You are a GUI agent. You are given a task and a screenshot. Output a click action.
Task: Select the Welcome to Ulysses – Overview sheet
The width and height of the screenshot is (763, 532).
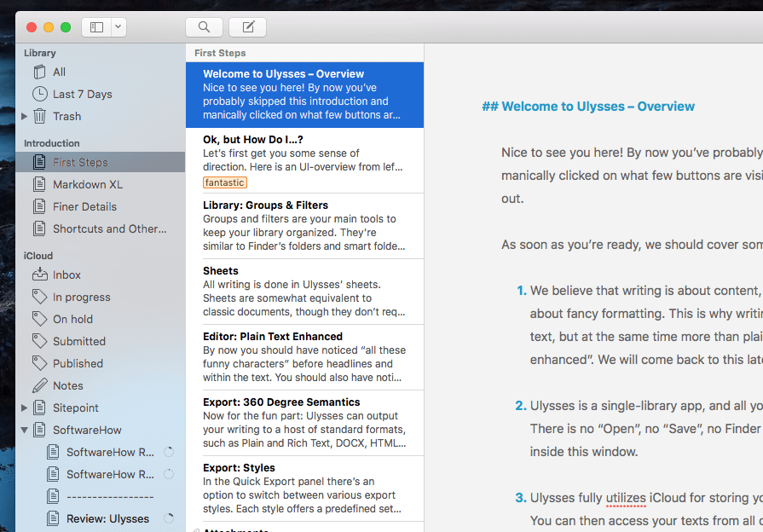point(304,95)
